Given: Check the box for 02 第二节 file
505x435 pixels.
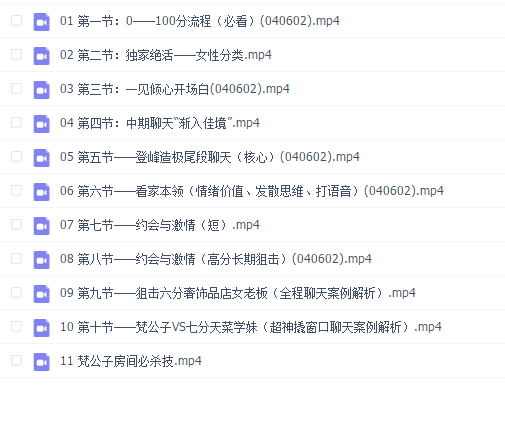Looking at the screenshot, I should pos(16,54).
